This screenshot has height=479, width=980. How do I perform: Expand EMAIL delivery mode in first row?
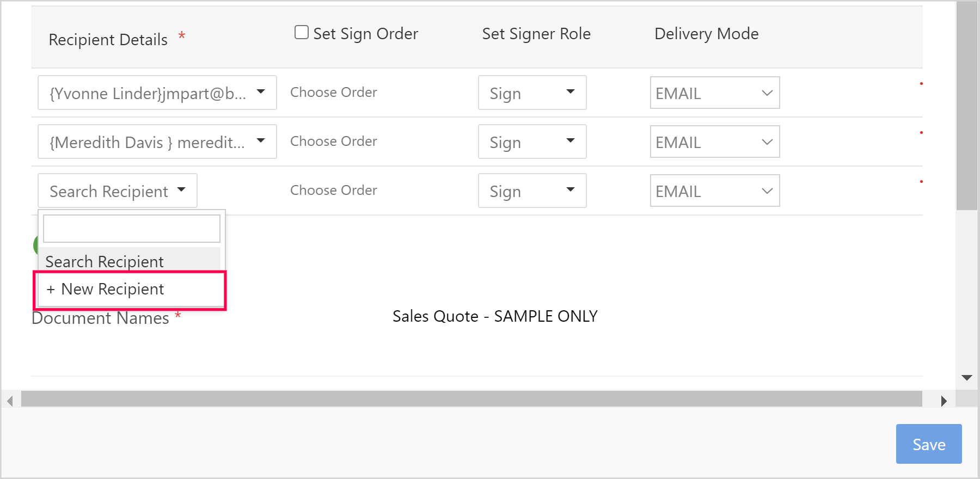pos(714,93)
